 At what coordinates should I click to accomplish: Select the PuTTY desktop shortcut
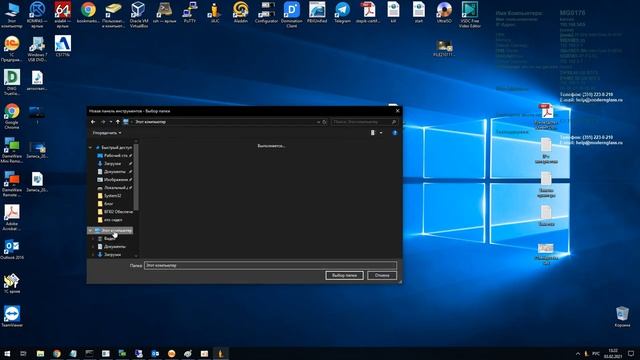pos(189,12)
